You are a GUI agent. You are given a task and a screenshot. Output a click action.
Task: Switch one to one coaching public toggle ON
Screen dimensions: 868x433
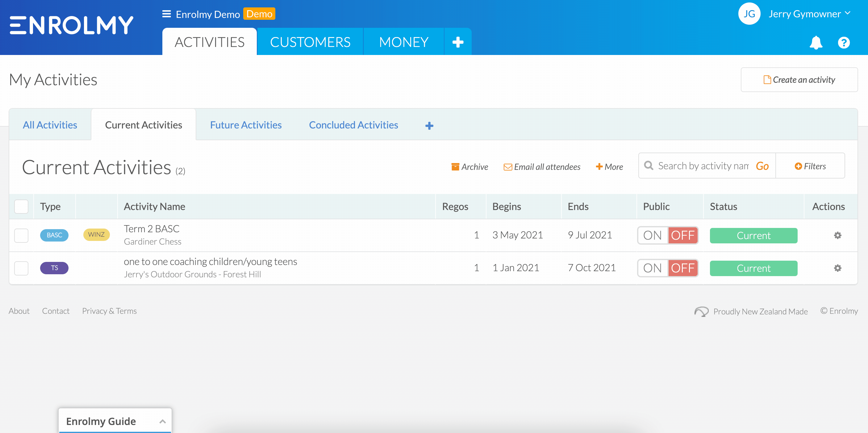(x=653, y=268)
